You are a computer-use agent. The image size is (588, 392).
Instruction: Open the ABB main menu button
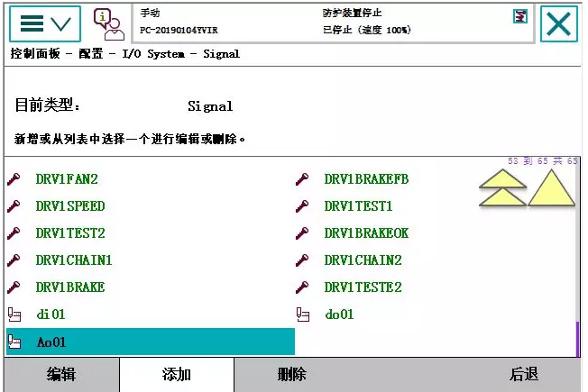tap(45, 23)
